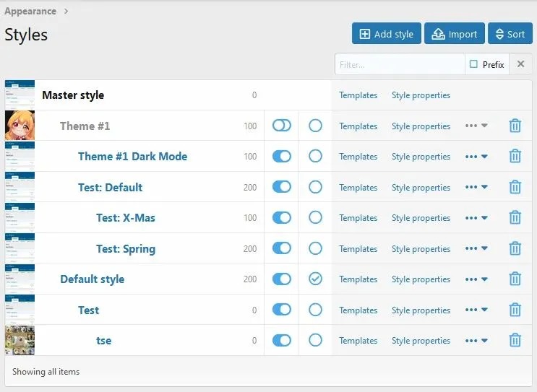The width and height of the screenshot is (537, 392).
Task: Click trash icon in Default style row
Action: coord(515,279)
